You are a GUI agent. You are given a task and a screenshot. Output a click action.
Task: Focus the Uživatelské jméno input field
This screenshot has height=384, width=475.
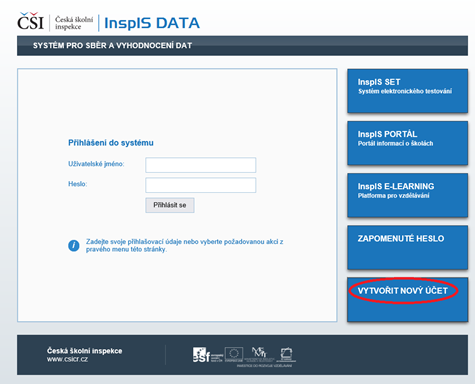201,165
